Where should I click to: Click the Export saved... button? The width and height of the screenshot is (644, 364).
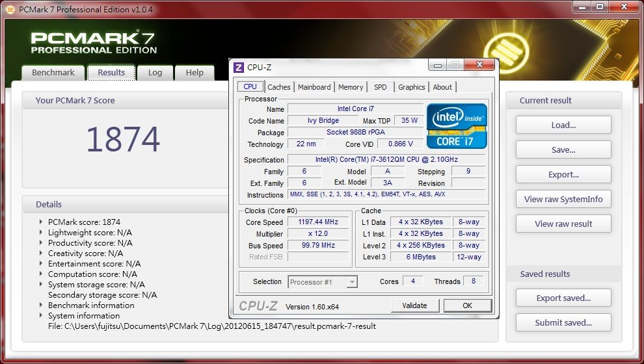(563, 298)
